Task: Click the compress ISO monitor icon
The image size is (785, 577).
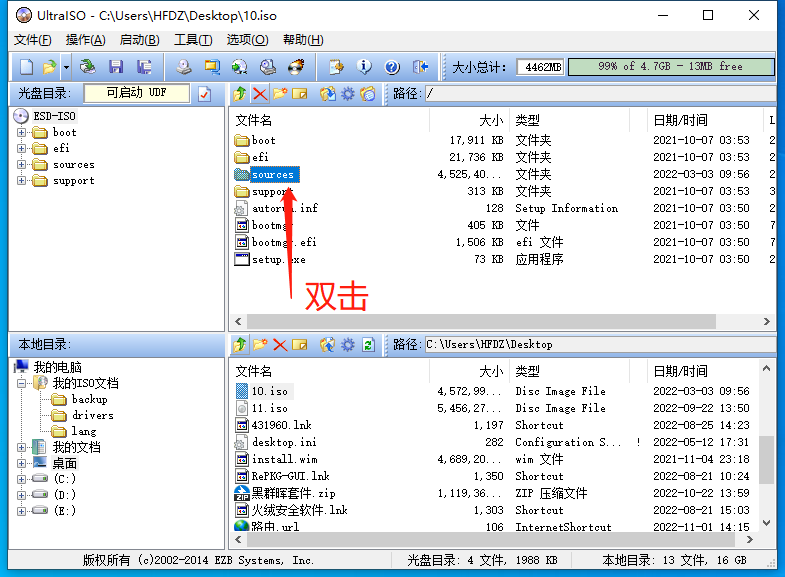Action: click(212, 67)
